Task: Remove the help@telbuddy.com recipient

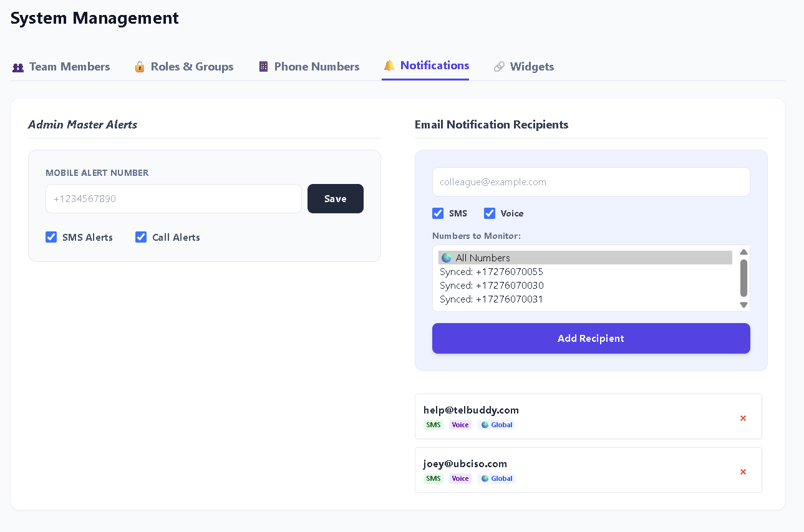Action: (743, 418)
